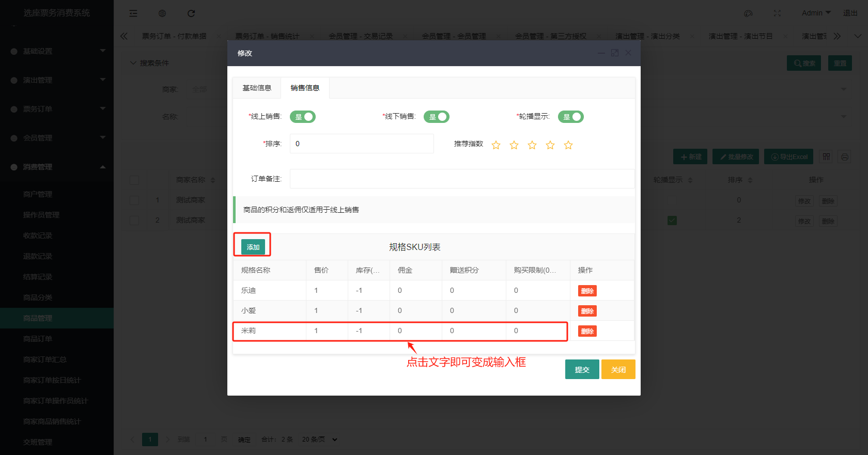Click the refresh icon in top toolbar
868x455 pixels.
tap(191, 13)
